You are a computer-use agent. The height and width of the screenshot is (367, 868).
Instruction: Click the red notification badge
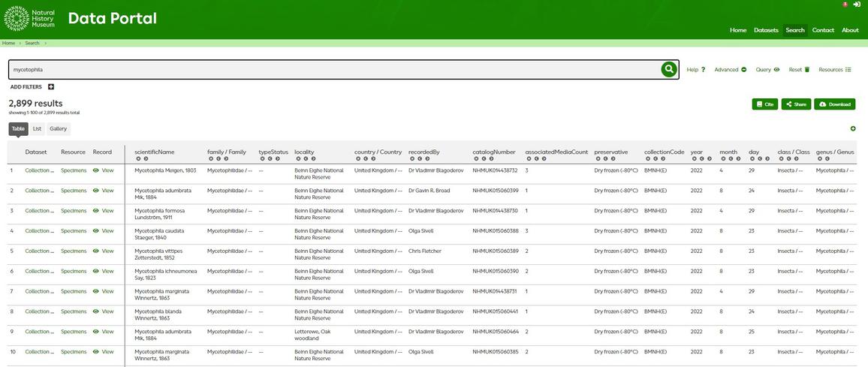point(845,5)
